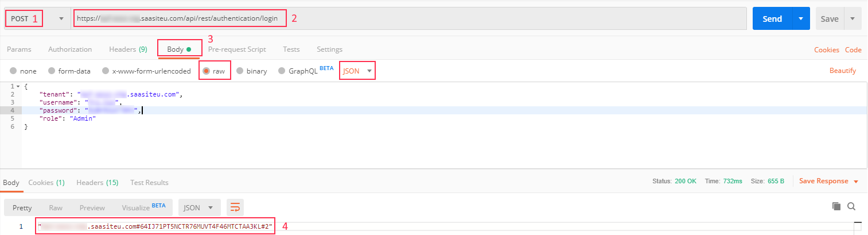Viewport: 868px width, 235px height.
Task: Select the form-data radio option
Action: (x=52, y=71)
